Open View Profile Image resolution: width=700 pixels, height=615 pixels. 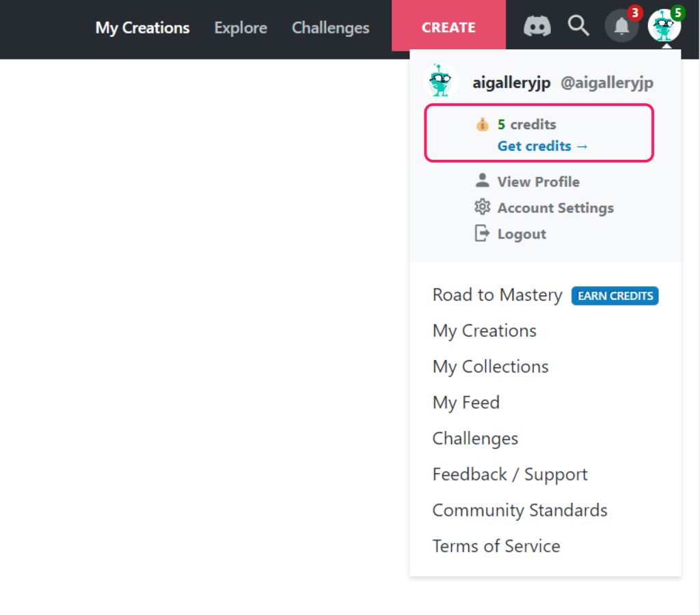pos(539,182)
